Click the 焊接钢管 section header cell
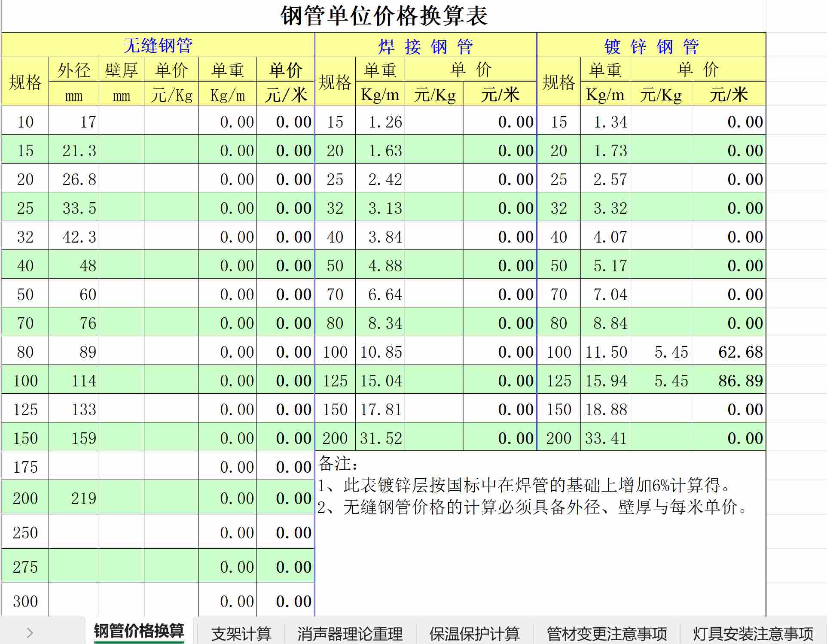The width and height of the screenshot is (827, 644). [425, 46]
